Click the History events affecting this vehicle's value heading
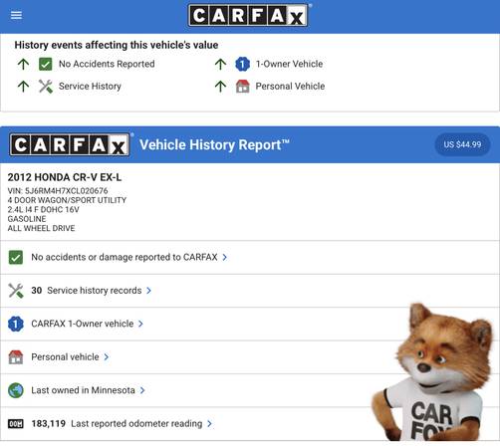500x448 pixels. [x=117, y=45]
